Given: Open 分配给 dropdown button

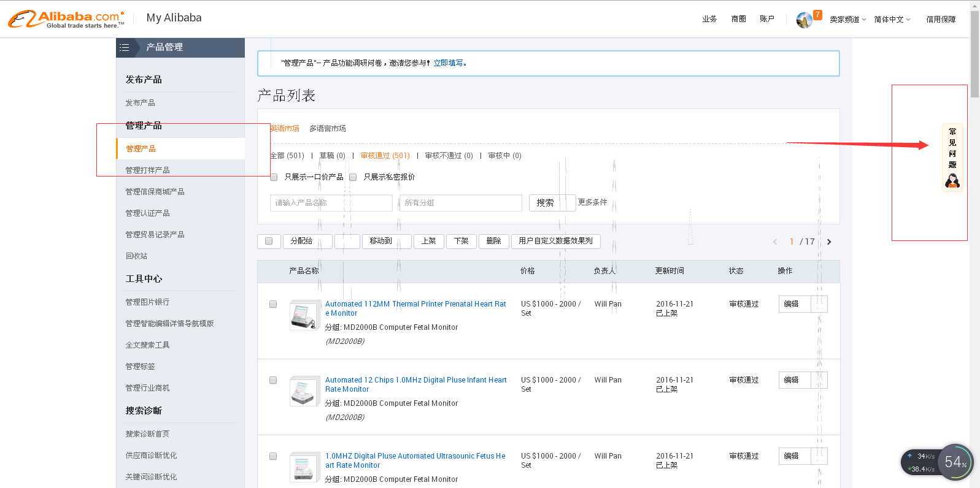Looking at the screenshot, I should pos(307,241).
